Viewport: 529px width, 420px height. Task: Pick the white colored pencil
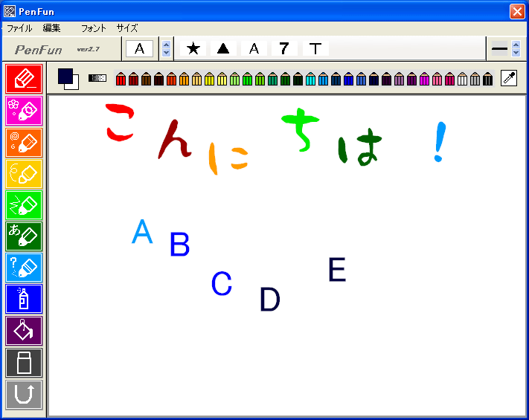[x=462, y=79]
